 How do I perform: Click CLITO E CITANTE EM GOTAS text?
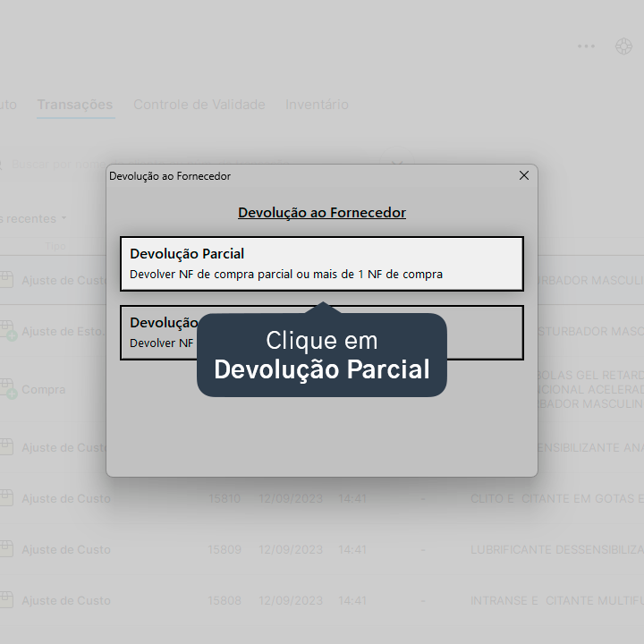point(557,498)
